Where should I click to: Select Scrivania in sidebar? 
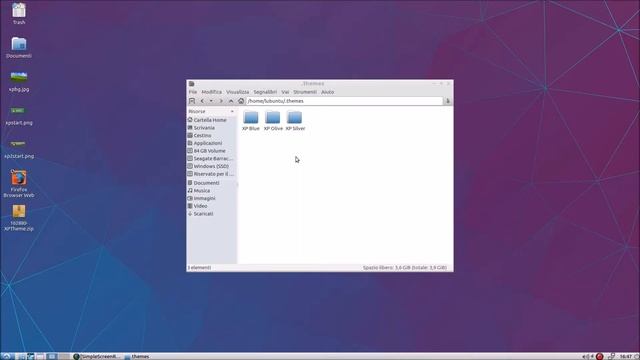(211, 128)
